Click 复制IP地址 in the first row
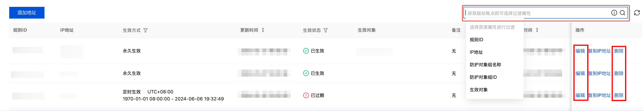The image size is (644, 111). point(599,51)
